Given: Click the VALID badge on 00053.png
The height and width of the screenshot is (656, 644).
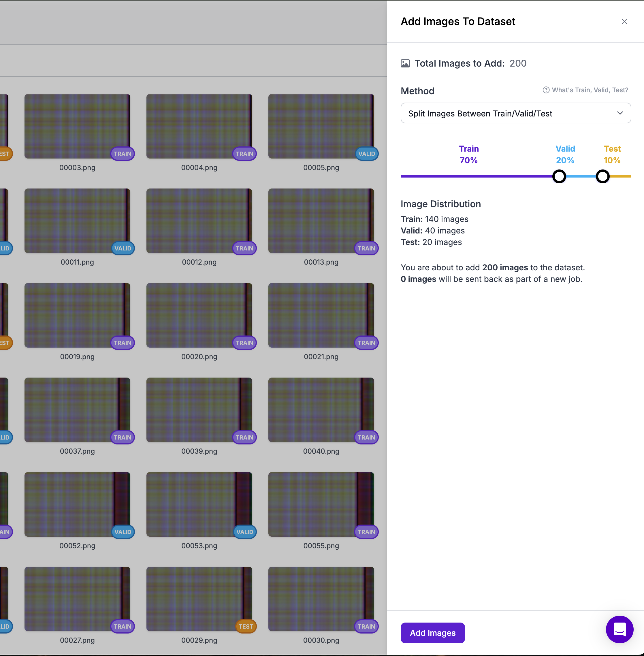Looking at the screenshot, I should click(244, 532).
